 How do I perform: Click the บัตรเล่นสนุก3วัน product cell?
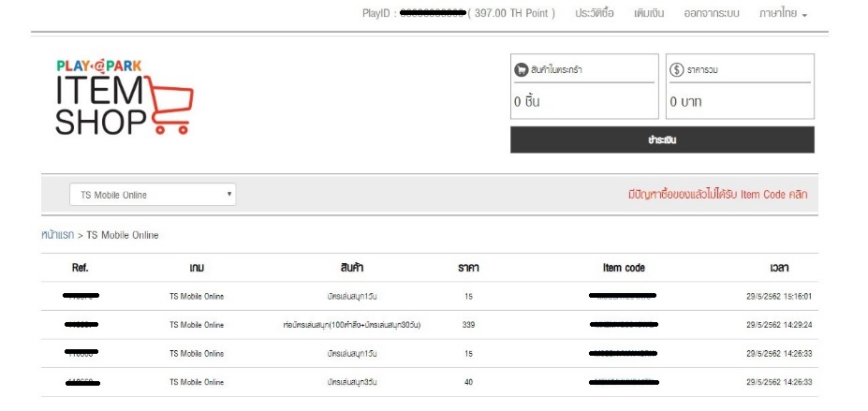pyautogui.click(x=351, y=382)
